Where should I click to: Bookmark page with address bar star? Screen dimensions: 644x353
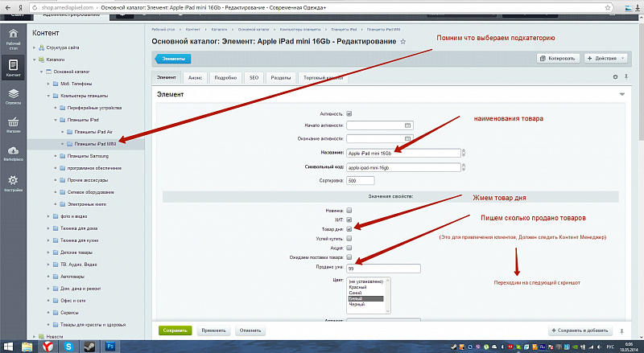coord(608,7)
